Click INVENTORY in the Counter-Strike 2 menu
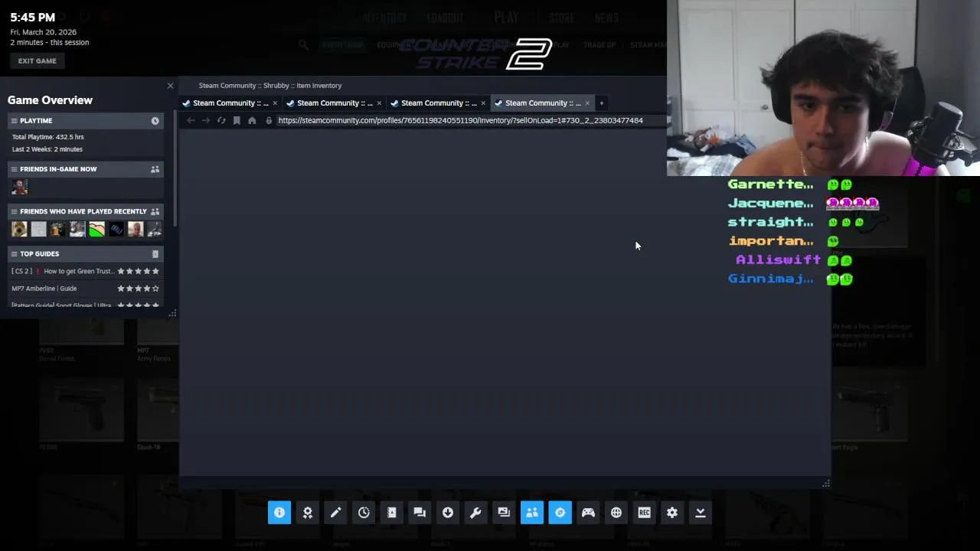Viewport: 980px width, 551px height. tap(385, 18)
